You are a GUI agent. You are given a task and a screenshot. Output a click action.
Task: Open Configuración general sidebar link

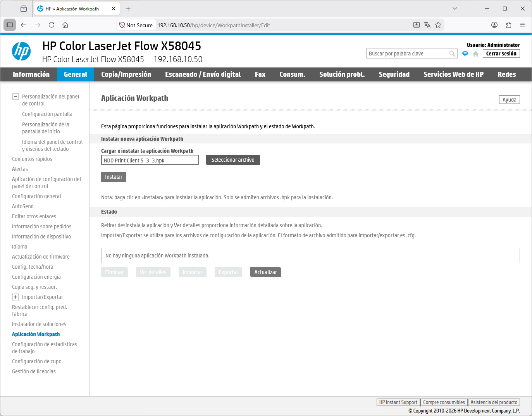click(36, 196)
